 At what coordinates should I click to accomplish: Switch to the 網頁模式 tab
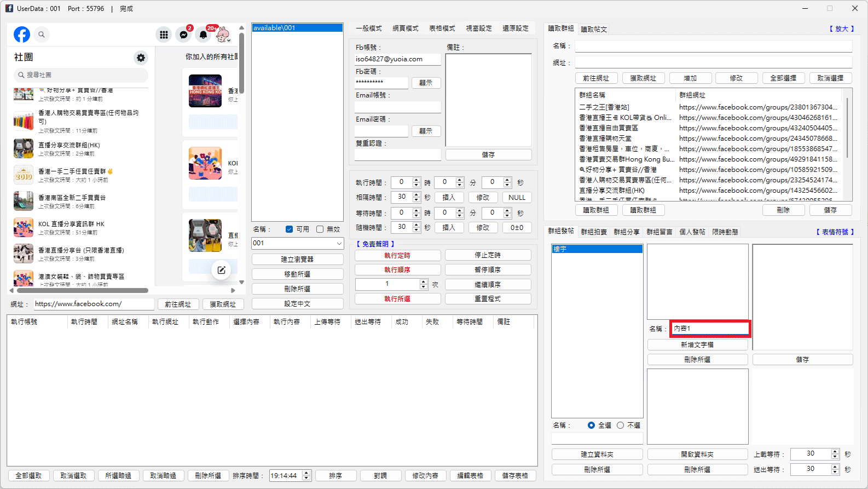405,28
